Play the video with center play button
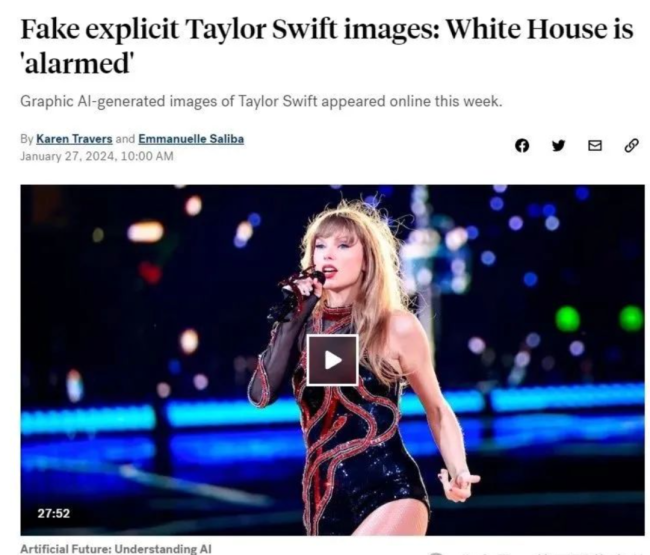Screen dimensions: 650x555 332,360
